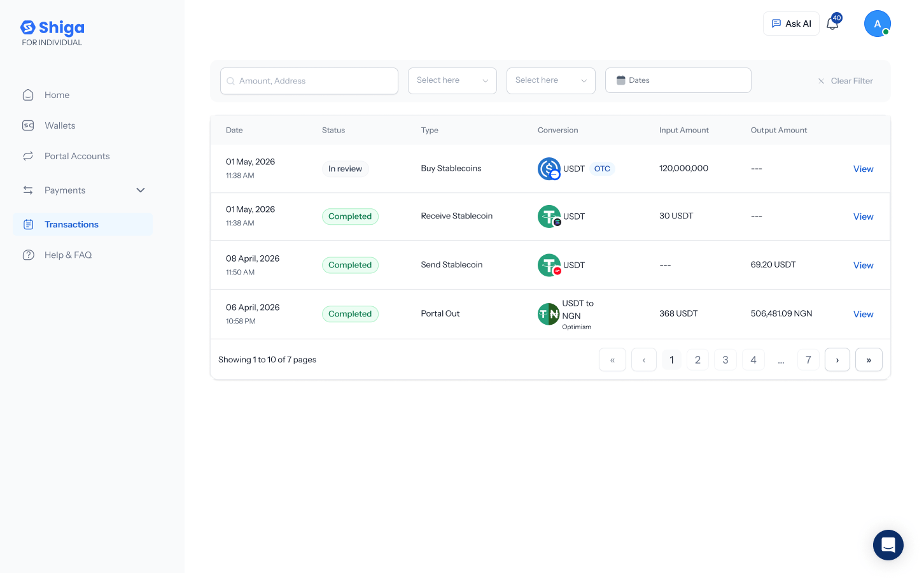Open the notifications bell
Viewport: 924px width, 582px height.
click(832, 24)
